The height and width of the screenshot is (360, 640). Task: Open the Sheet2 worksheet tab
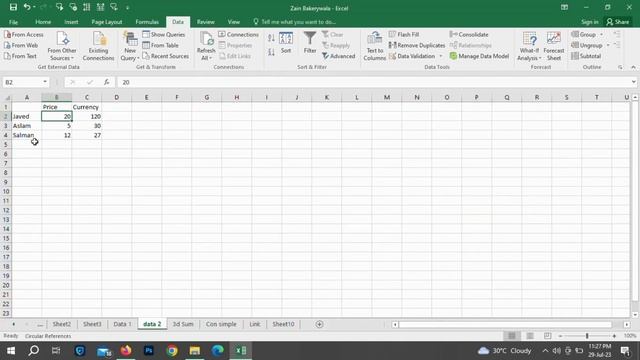(62, 324)
